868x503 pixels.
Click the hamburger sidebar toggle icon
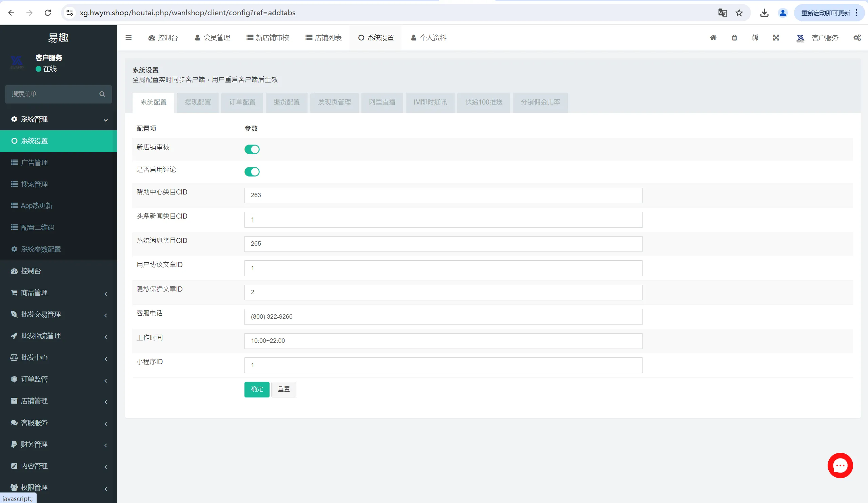tap(129, 38)
